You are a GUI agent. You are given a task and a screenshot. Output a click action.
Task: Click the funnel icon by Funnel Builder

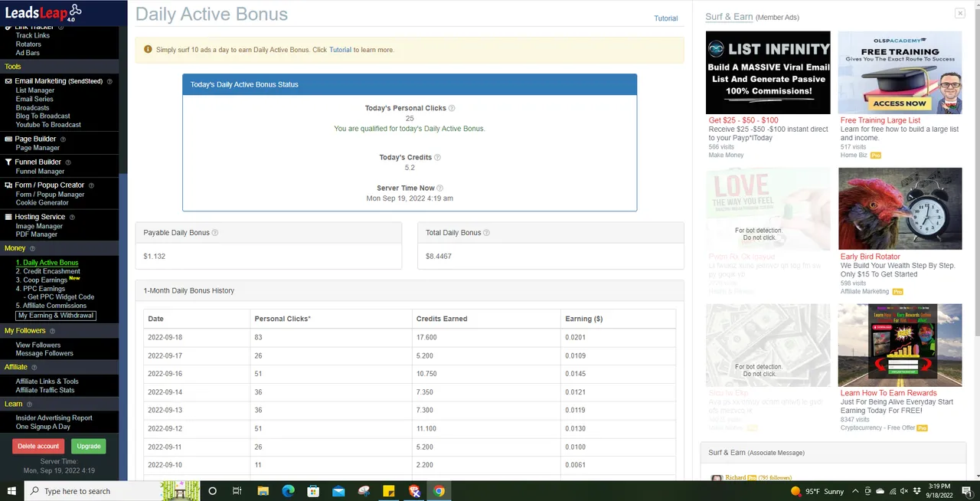pos(8,162)
